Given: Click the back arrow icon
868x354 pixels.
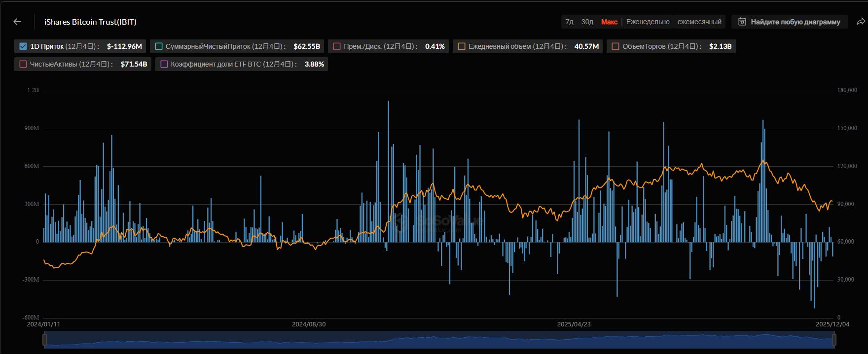Looking at the screenshot, I should (17, 22).
